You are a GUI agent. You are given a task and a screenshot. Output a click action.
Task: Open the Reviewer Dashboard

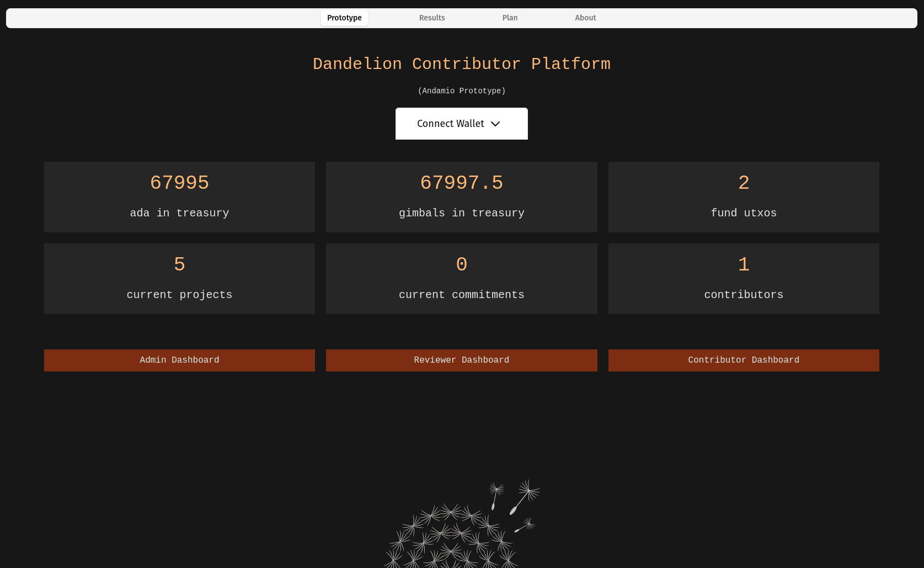tap(461, 360)
